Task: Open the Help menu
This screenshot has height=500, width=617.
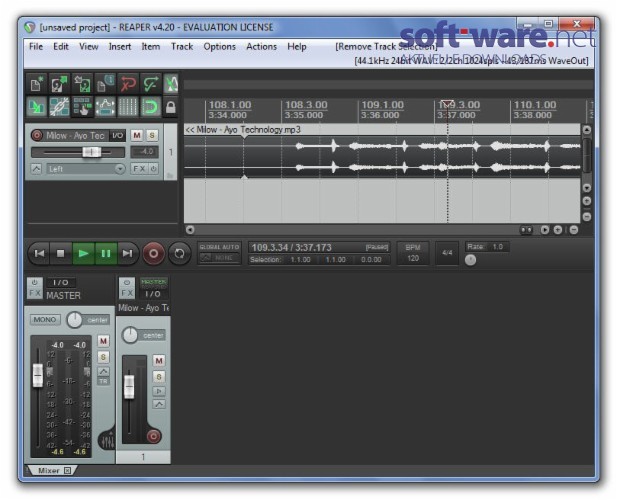Action: coord(297,46)
